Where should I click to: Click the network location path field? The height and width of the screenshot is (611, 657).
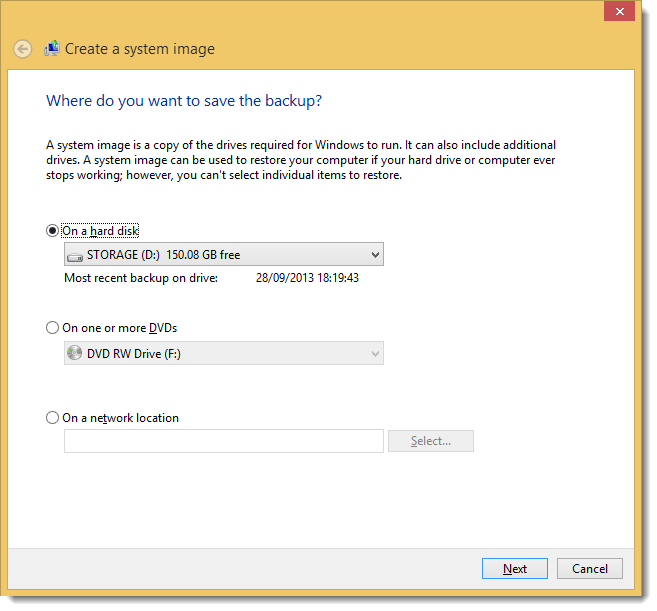pyautogui.click(x=224, y=441)
